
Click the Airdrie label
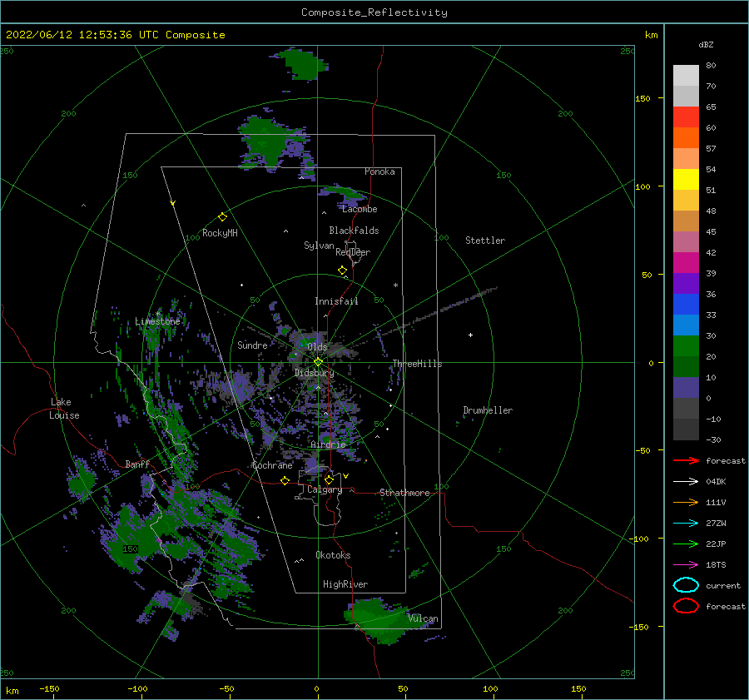point(328,444)
